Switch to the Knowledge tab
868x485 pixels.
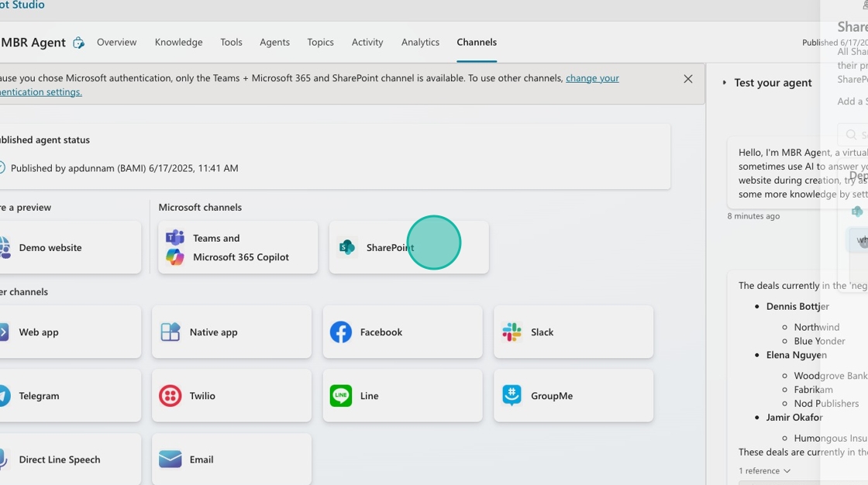point(178,43)
